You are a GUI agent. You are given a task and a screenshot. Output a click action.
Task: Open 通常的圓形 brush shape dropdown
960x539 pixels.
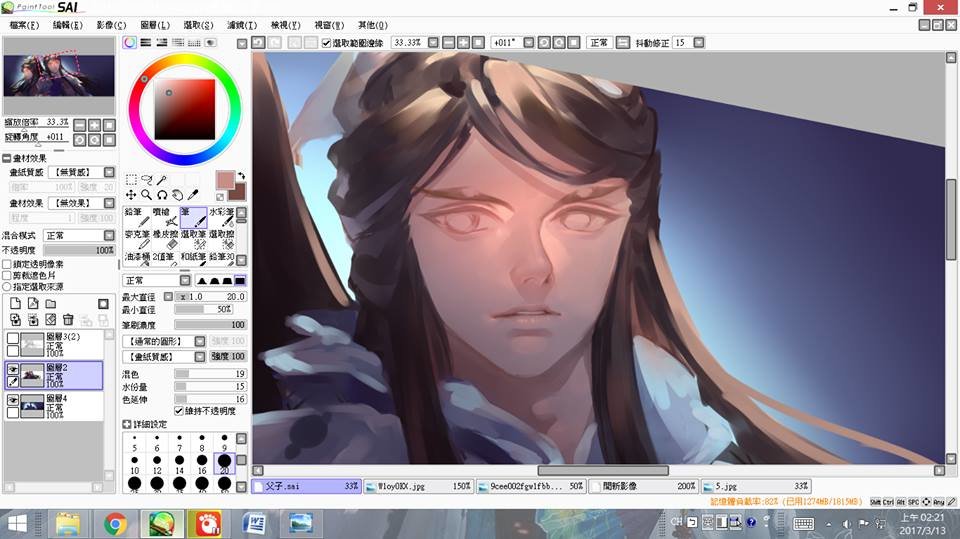(200, 341)
